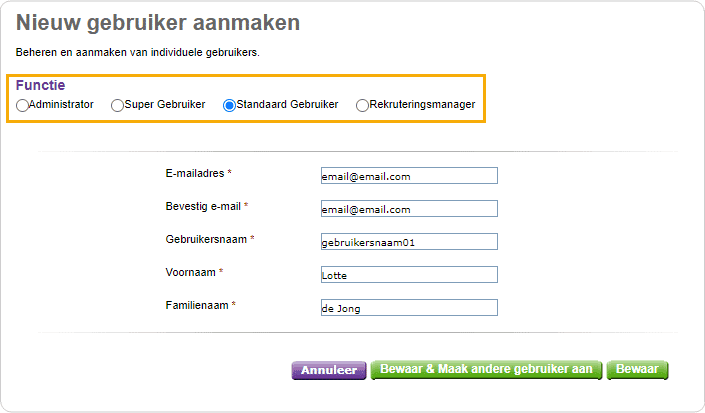
Task: Click the Beheren en aanmaken description text
Action: click(138, 53)
